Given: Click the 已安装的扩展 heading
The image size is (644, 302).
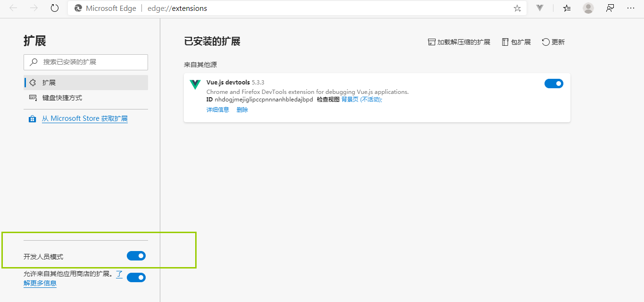Looking at the screenshot, I should pos(212,42).
